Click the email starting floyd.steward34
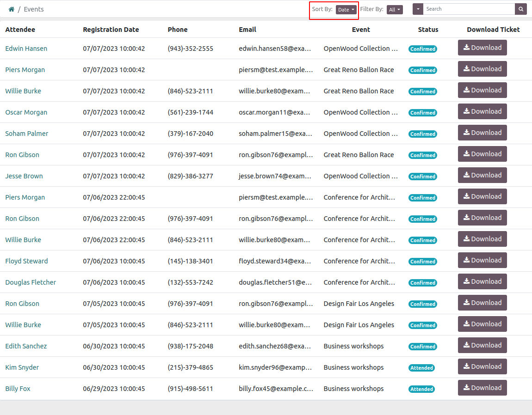The image size is (532, 415). (x=275, y=261)
